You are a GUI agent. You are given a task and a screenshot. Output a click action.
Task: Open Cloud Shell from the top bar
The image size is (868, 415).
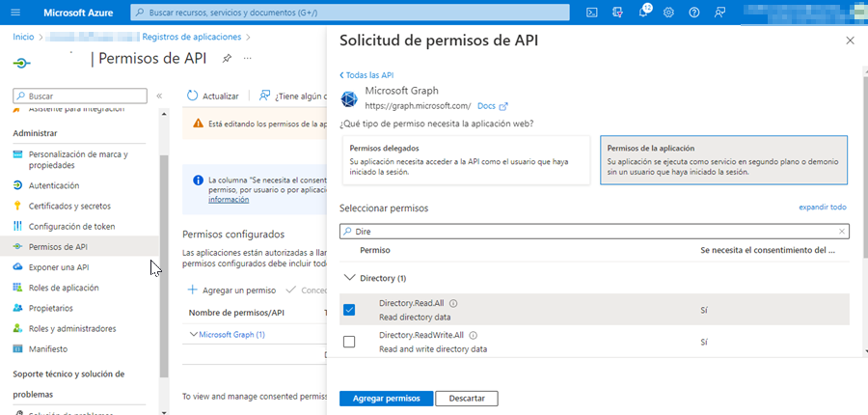pyautogui.click(x=592, y=13)
